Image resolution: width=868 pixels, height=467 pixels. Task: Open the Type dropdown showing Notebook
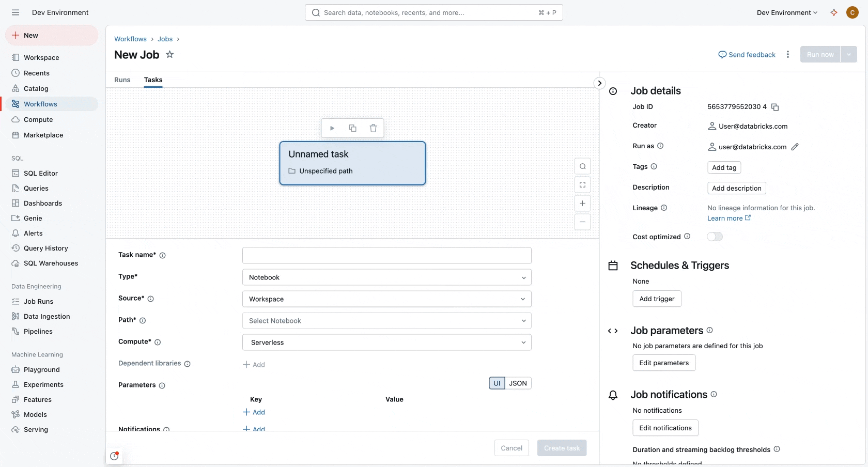(386, 277)
